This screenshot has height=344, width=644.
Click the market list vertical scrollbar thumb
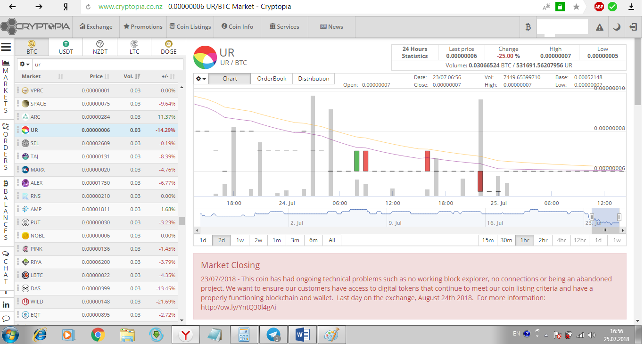click(x=182, y=221)
